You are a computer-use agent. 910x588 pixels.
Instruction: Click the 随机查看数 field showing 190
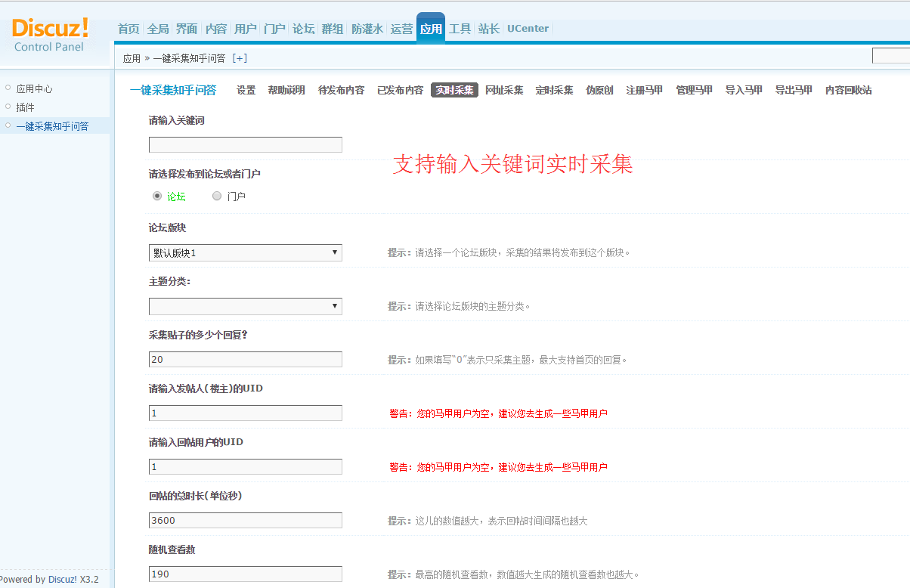click(x=246, y=574)
